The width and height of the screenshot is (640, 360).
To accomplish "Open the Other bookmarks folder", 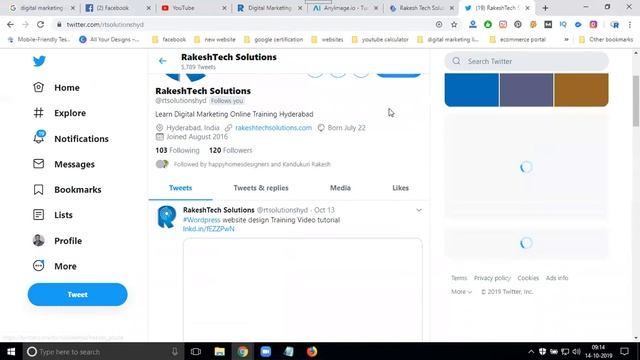I will (x=606, y=40).
